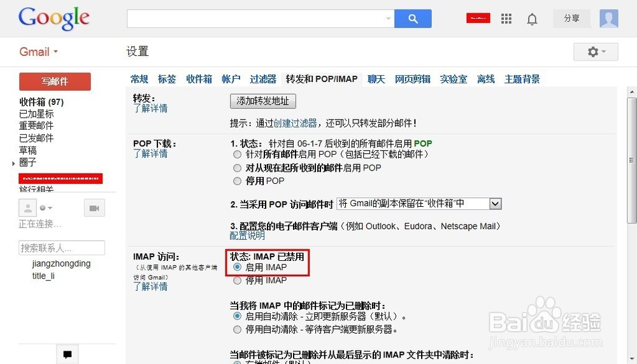Select the 转发和 POP/IMAP tab
This screenshot has width=637, height=364.
322,79
